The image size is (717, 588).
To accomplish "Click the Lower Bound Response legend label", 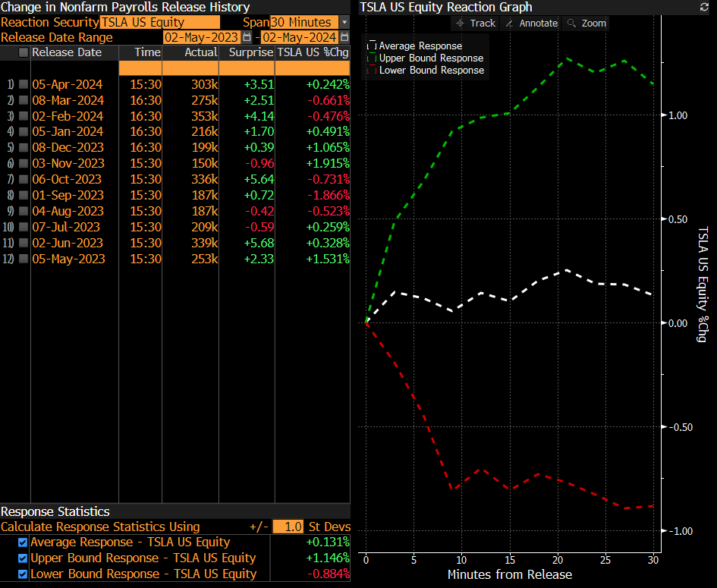I will 432,71.
